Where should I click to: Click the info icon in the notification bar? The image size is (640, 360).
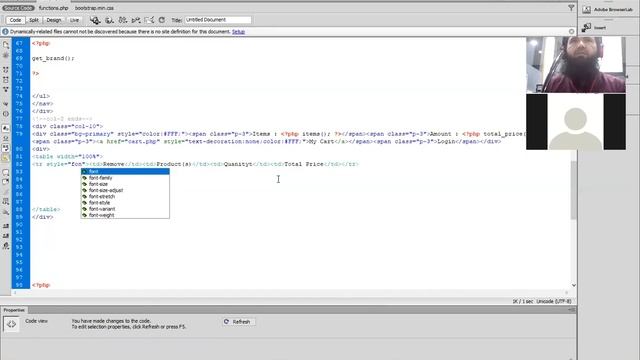[x=5, y=31]
